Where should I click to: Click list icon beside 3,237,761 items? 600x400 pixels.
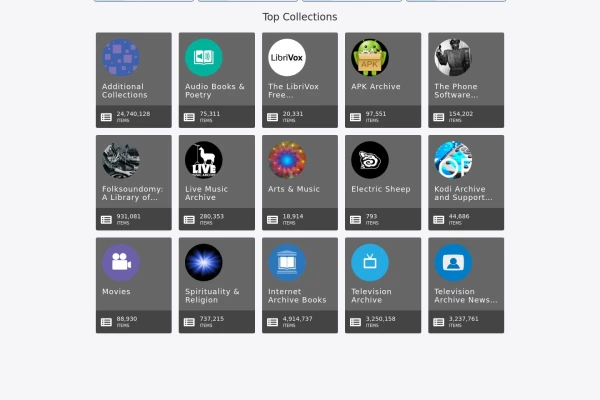click(439, 322)
